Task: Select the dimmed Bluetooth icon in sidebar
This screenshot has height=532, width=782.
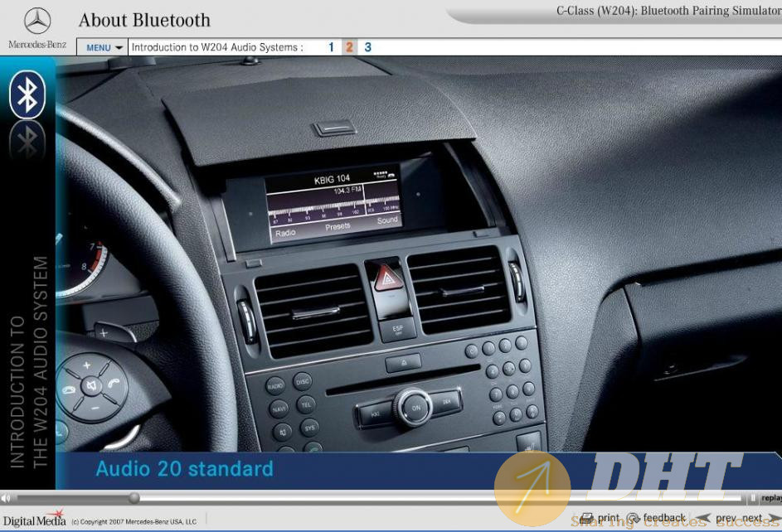Action: click(x=27, y=140)
